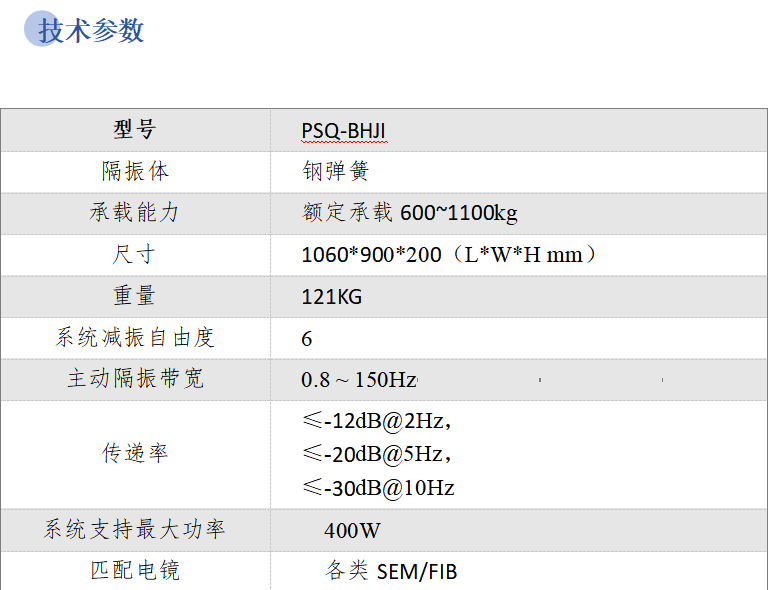Select the 尺寸 label cell
769x590 pixels.
[135, 254]
